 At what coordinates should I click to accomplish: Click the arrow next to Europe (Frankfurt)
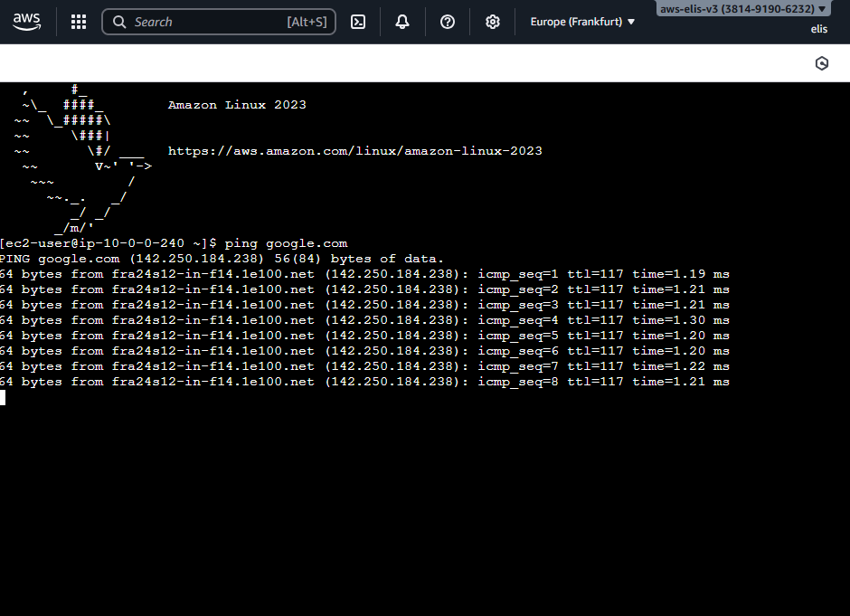[x=631, y=22]
